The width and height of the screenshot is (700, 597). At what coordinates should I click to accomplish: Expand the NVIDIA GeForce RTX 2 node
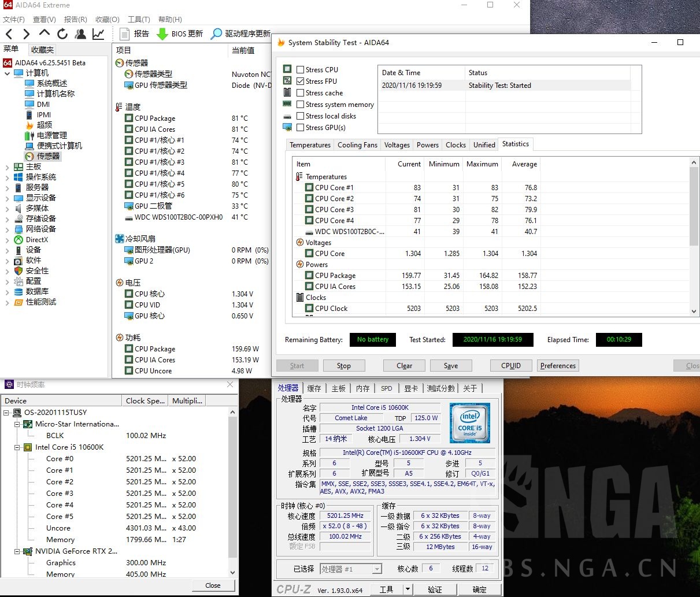pyautogui.click(x=17, y=551)
